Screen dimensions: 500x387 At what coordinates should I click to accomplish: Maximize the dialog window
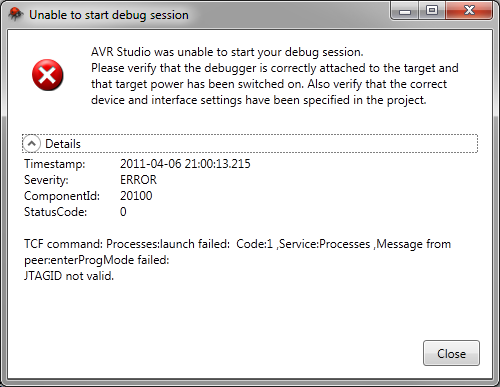coord(432,11)
